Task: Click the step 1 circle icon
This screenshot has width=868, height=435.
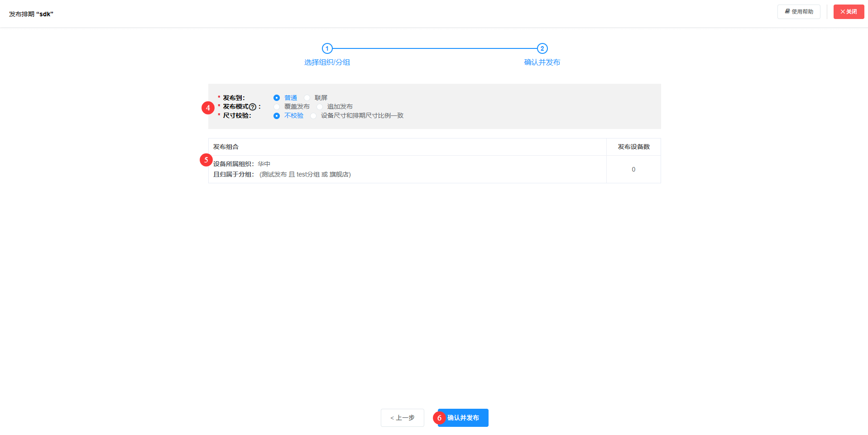Action: (x=327, y=48)
